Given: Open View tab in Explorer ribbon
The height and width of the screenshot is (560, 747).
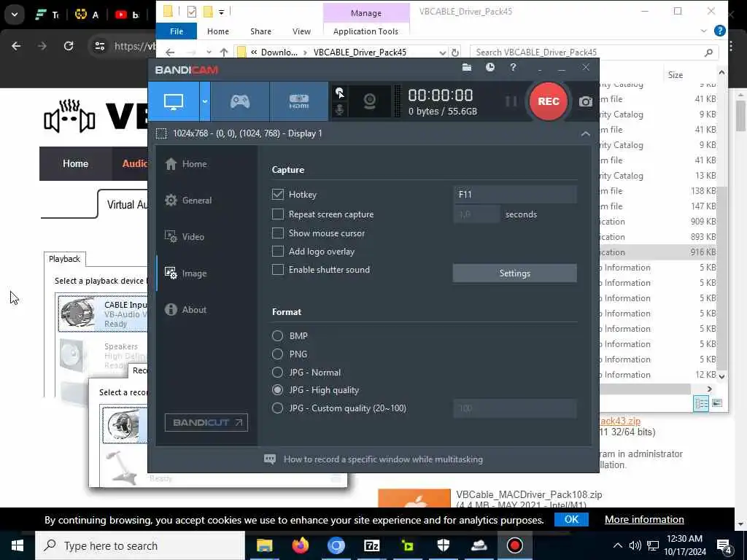Looking at the screenshot, I should coord(301,31).
